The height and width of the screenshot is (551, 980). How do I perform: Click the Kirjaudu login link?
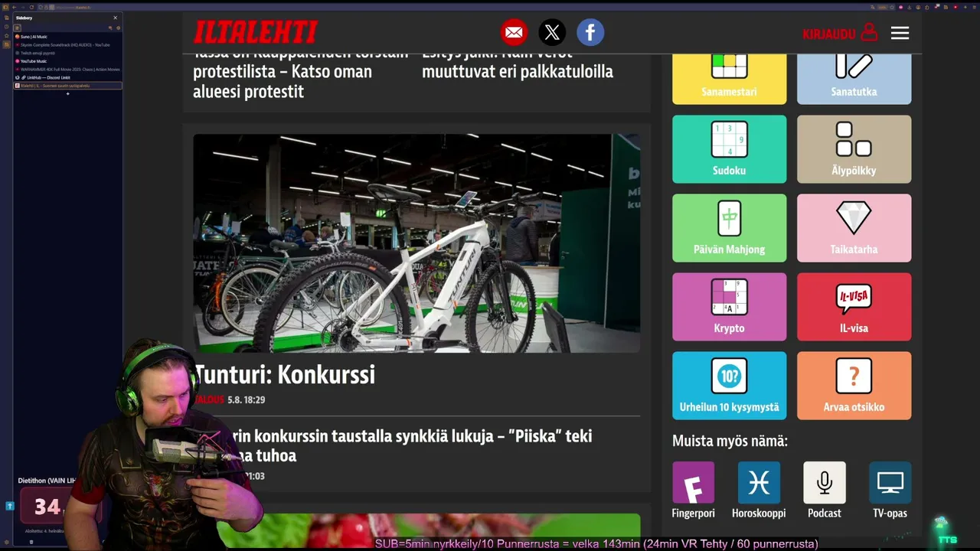[x=840, y=33]
